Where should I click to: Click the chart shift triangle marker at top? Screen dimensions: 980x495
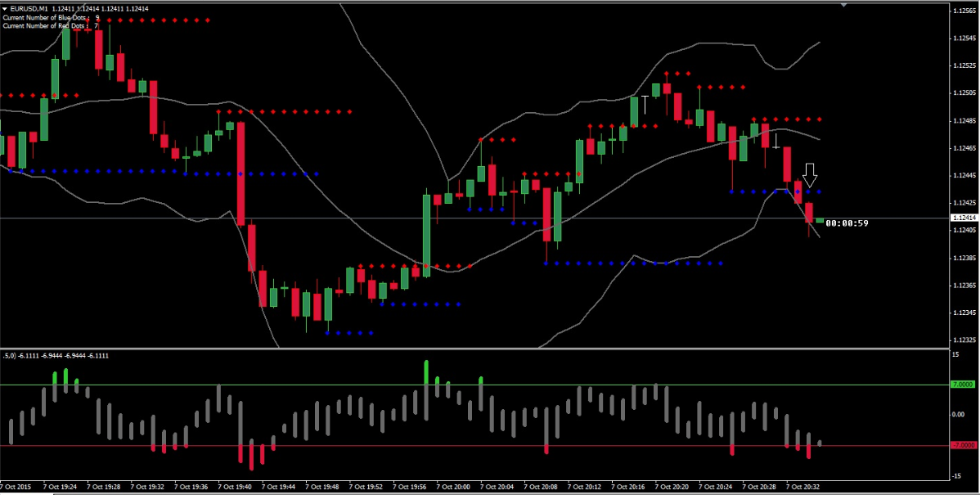coord(843,4)
